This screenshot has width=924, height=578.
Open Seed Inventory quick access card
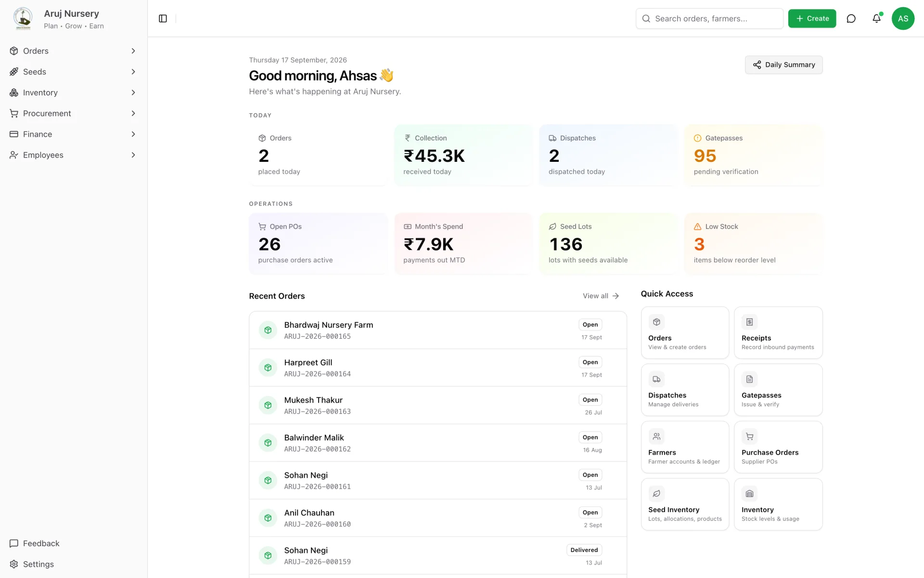click(x=685, y=504)
